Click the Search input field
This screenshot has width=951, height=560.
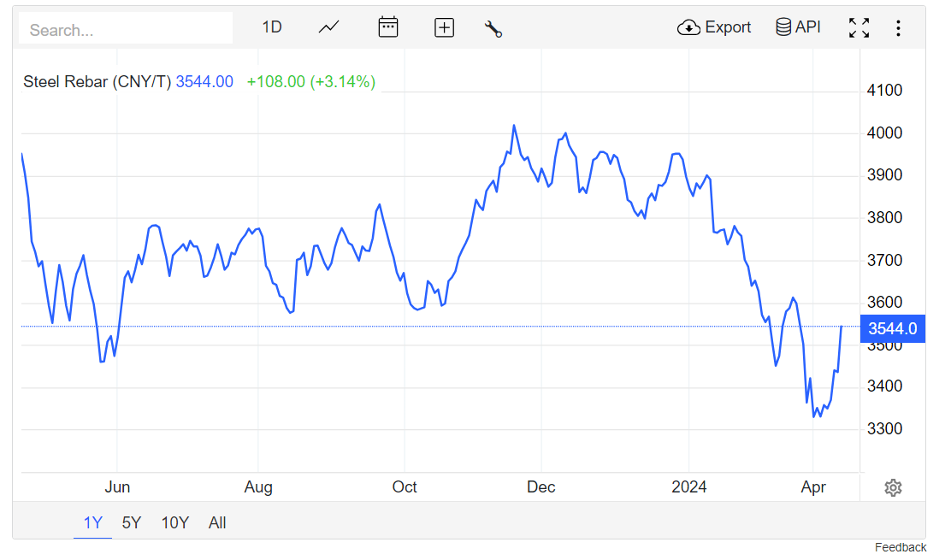[126, 29]
